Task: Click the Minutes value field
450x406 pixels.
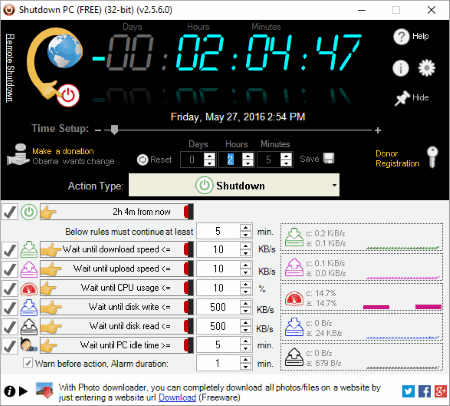Action: 269,160
